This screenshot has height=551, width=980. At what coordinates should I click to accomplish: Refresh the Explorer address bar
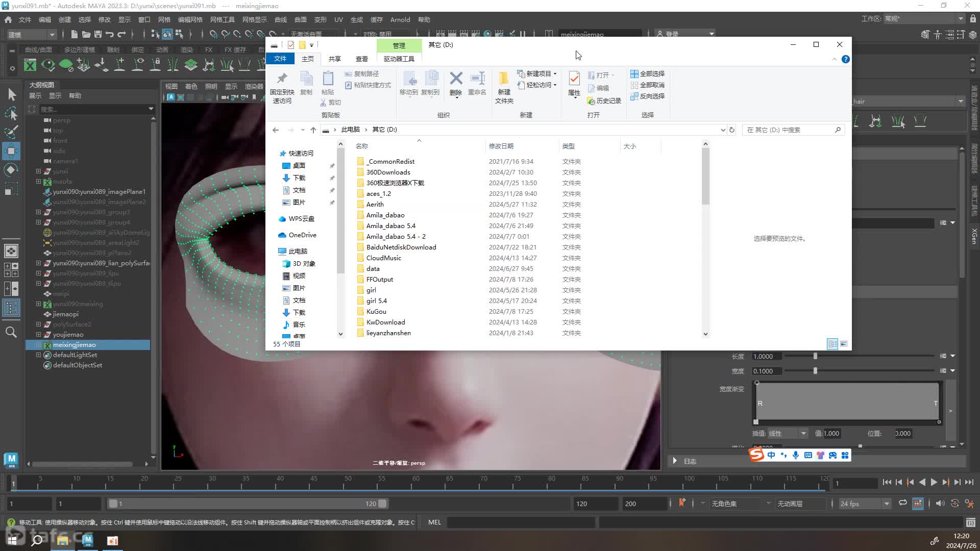pos(732,130)
